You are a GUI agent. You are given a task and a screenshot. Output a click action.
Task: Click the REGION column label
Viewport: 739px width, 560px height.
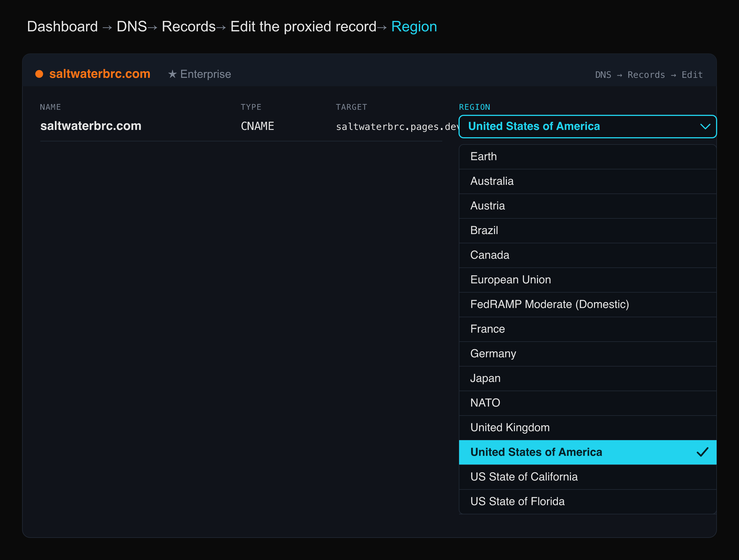tap(474, 107)
